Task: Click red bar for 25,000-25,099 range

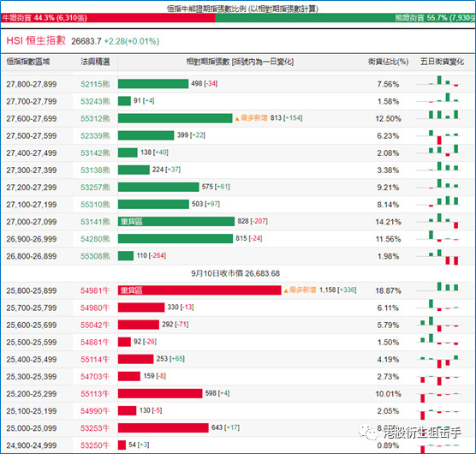Action: [x=164, y=428]
